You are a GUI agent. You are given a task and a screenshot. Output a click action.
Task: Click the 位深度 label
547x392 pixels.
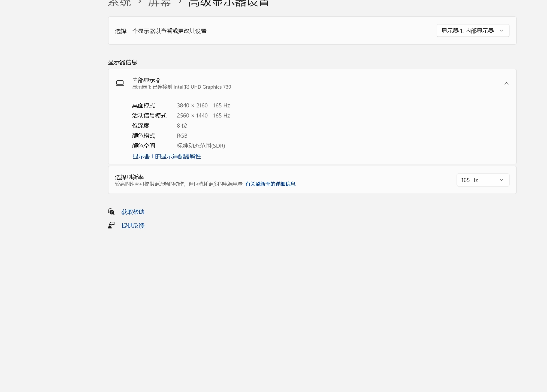pos(141,126)
